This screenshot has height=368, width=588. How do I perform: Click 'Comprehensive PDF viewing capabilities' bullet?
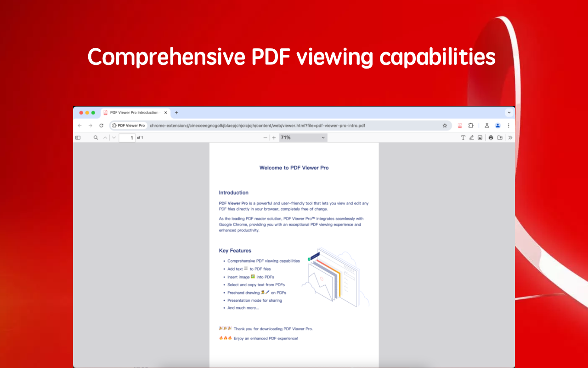(x=263, y=261)
